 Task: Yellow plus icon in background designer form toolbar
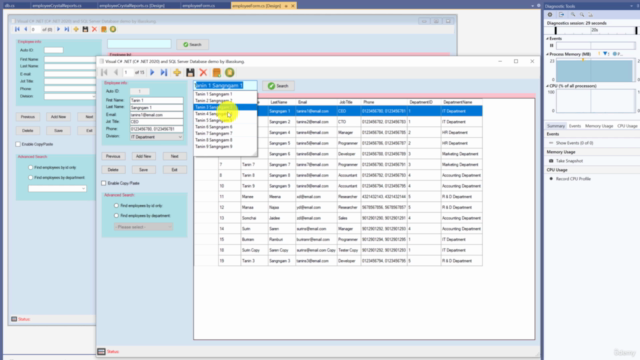click(x=76, y=29)
